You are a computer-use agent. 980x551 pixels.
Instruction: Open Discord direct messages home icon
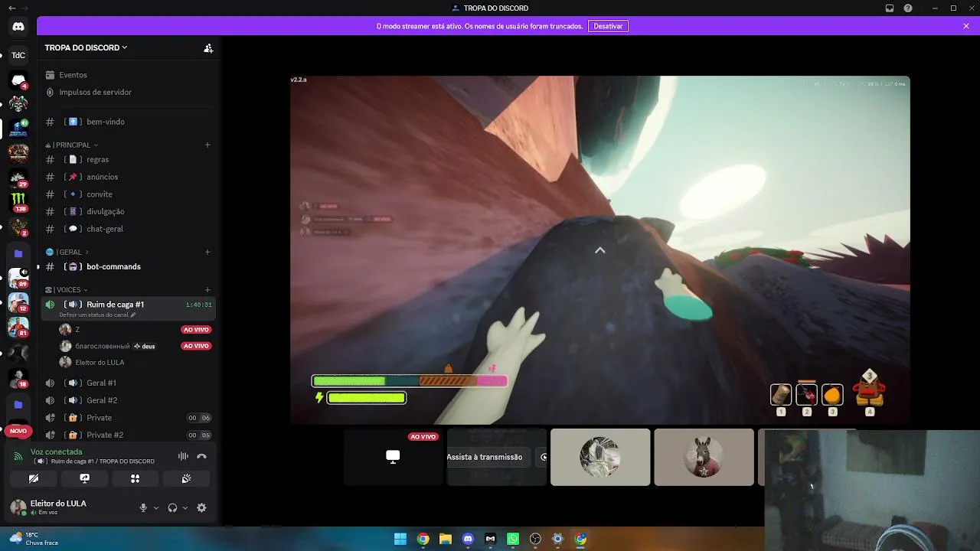pyautogui.click(x=18, y=27)
